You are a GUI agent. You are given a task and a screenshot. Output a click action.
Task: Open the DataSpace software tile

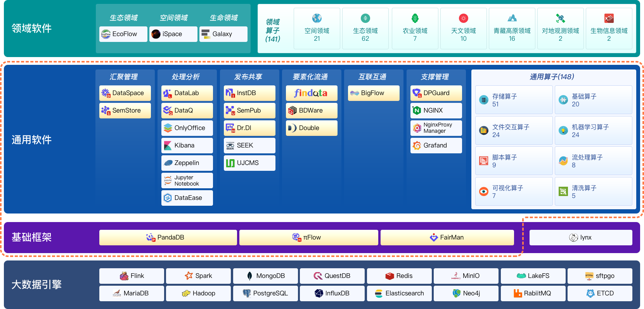[125, 93]
